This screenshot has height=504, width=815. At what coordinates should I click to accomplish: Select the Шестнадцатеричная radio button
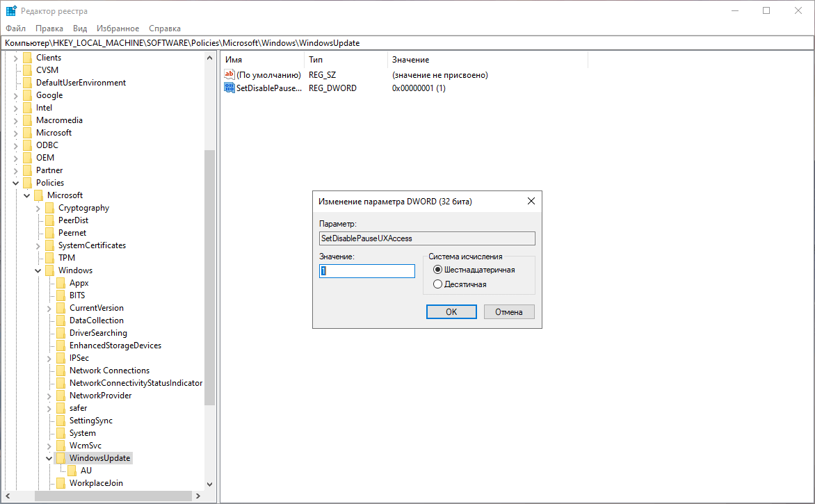(x=438, y=270)
